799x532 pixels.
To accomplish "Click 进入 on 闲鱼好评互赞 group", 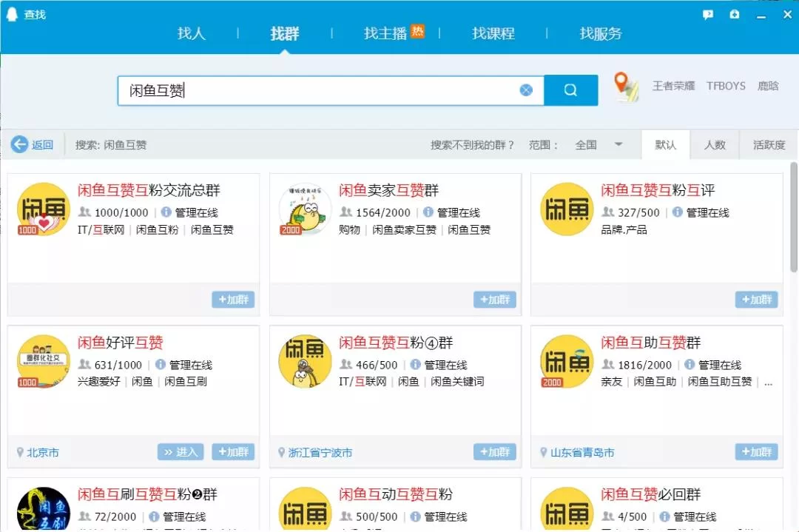I will (180, 452).
